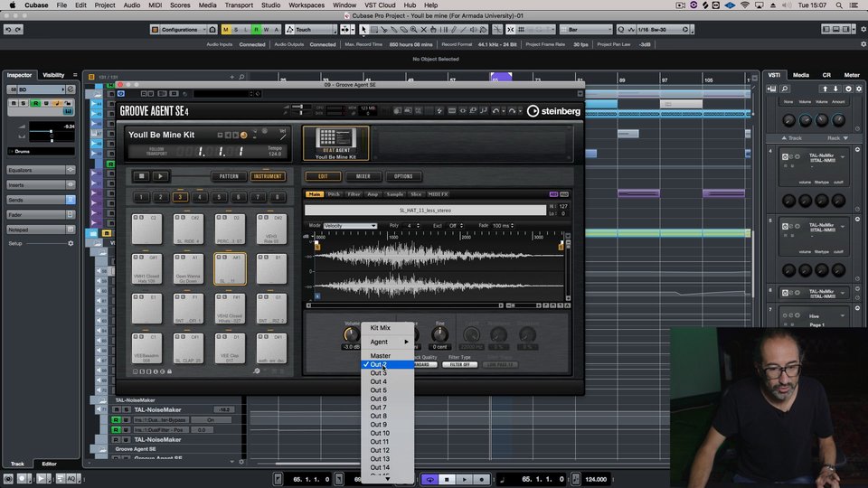Expand the Sends inspector section
Image resolution: width=868 pixels, height=488 pixels.
41,200
